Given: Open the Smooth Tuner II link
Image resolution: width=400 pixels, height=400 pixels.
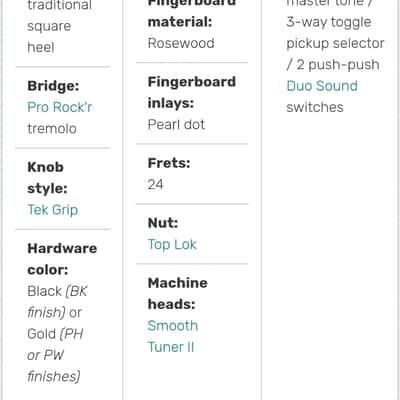Looking at the screenshot, I should (173, 336).
